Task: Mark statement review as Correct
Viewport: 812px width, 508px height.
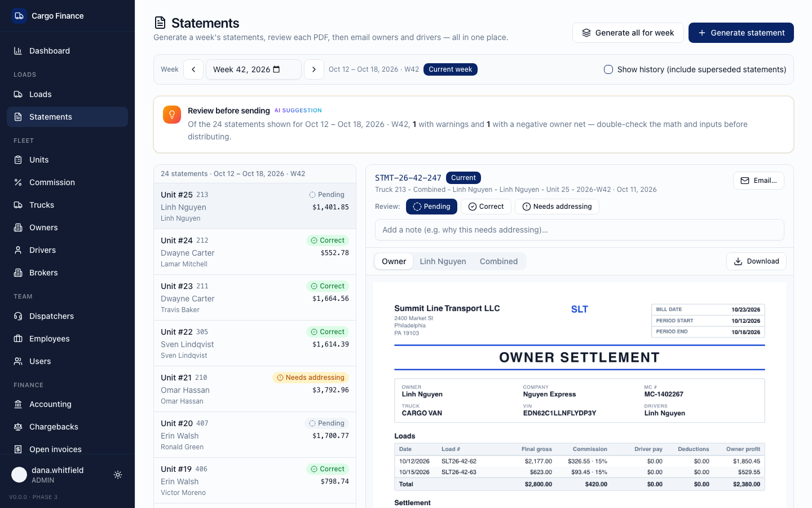Action: pyautogui.click(x=486, y=207)
